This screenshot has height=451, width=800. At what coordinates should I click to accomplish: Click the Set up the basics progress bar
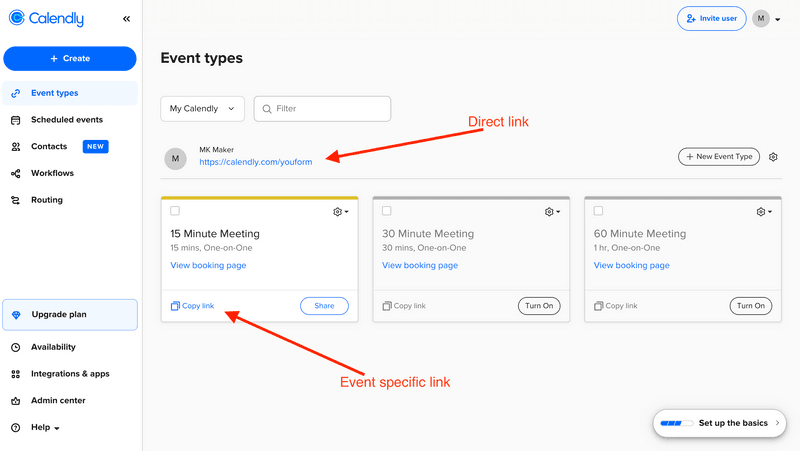click(677, 423)
